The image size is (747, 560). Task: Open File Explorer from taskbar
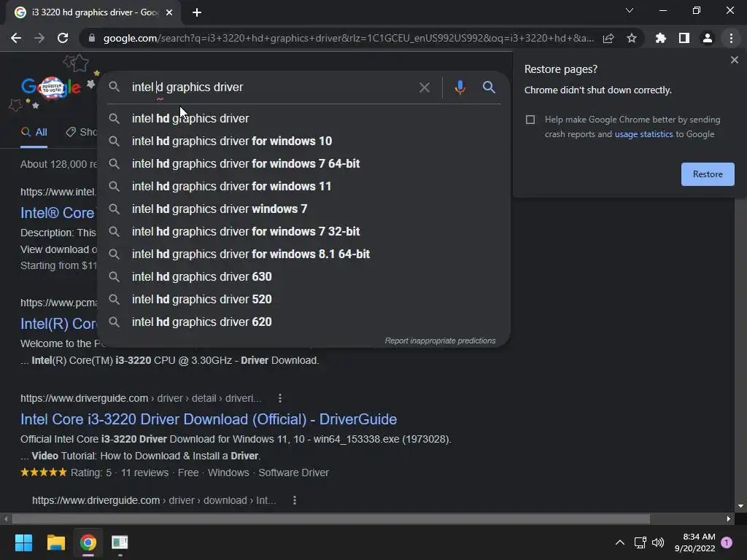[55, 542]
